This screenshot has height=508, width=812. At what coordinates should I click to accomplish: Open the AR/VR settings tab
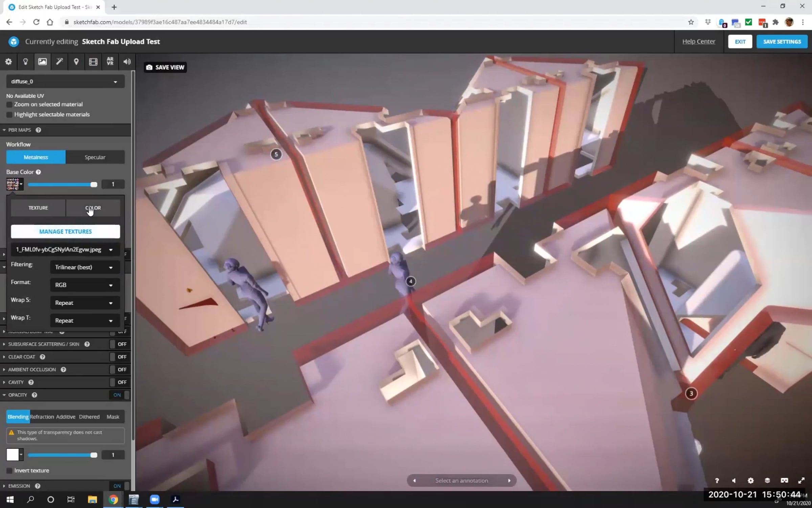(110, 62)
